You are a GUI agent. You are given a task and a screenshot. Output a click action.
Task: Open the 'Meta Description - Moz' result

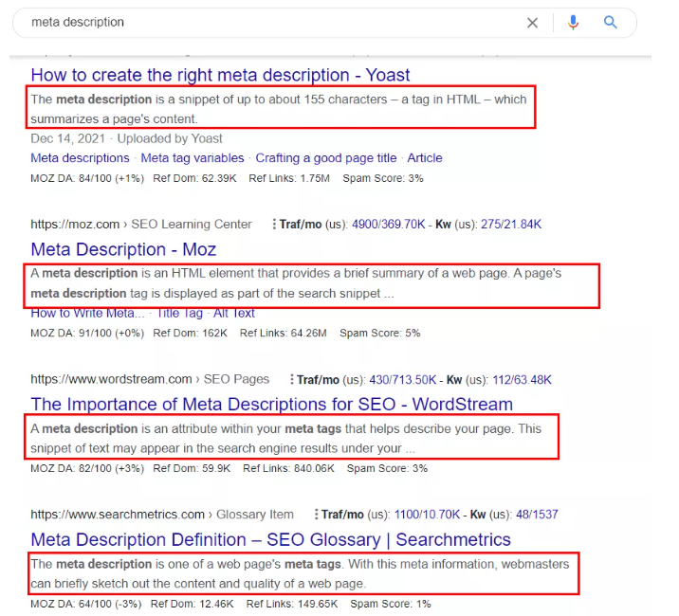pyautogui.click(x=123, y=249)
